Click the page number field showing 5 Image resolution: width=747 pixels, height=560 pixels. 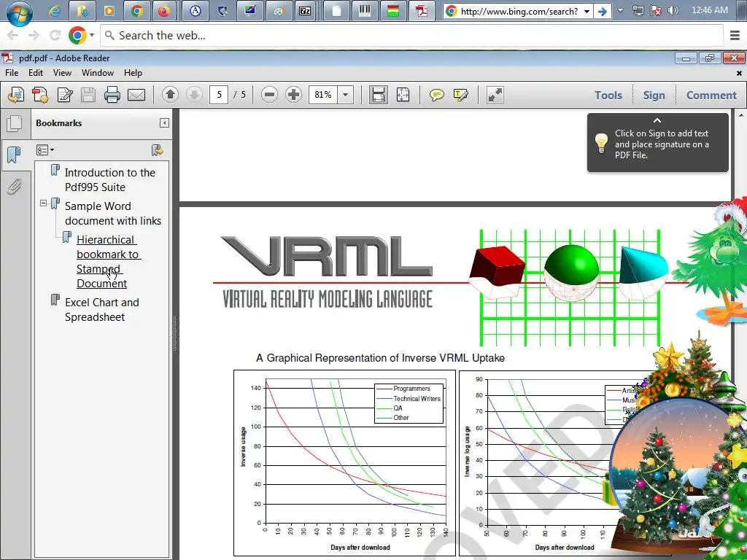click(x=219, y=95)
